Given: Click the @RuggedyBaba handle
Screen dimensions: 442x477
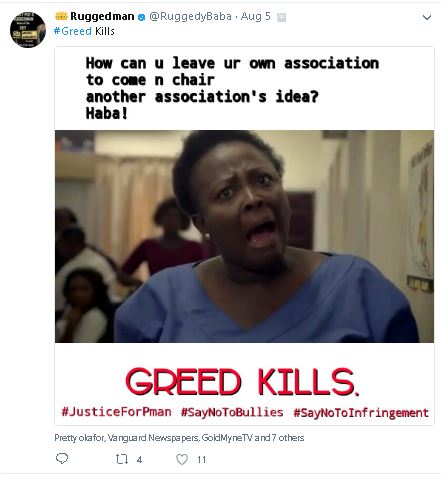Looking at the screenshot, I should pyautogui.click(x=190, y=16).
